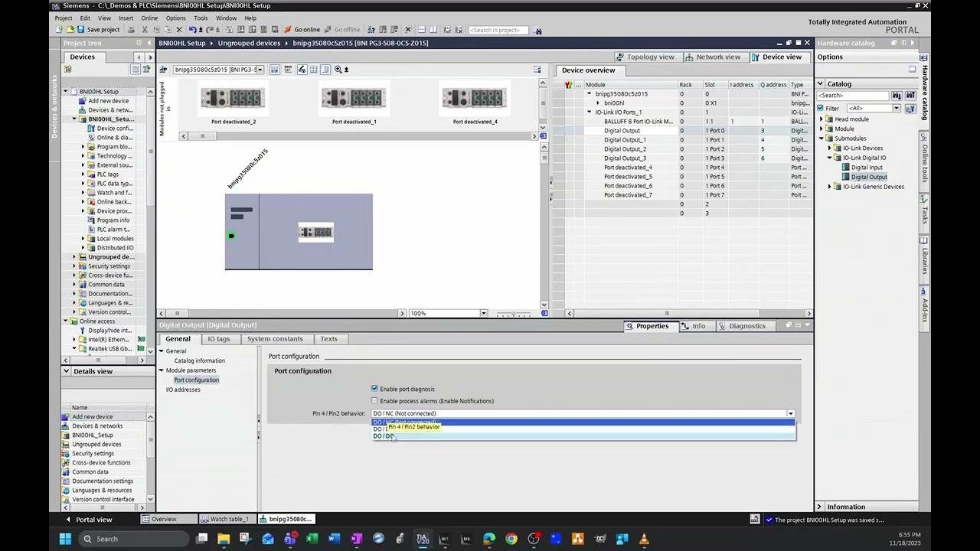Open the IO tags properties tab
This screenshot has height=551, width=980.
(218, 339)
